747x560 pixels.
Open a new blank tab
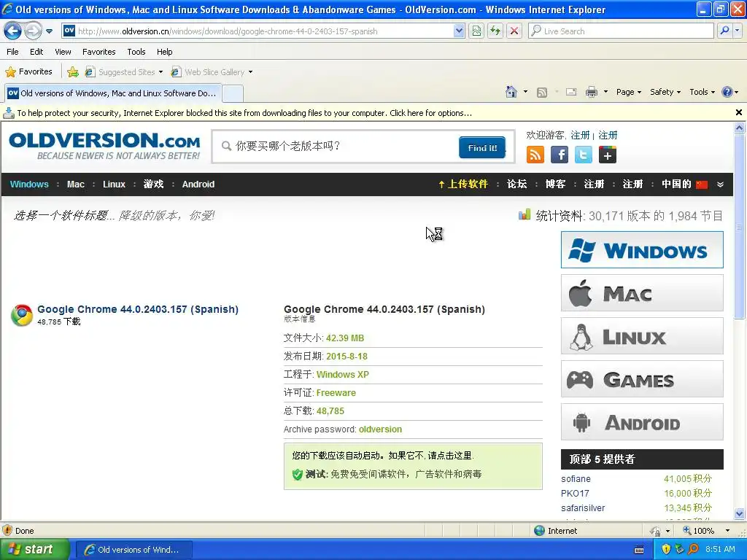click(x=233, y=93)
